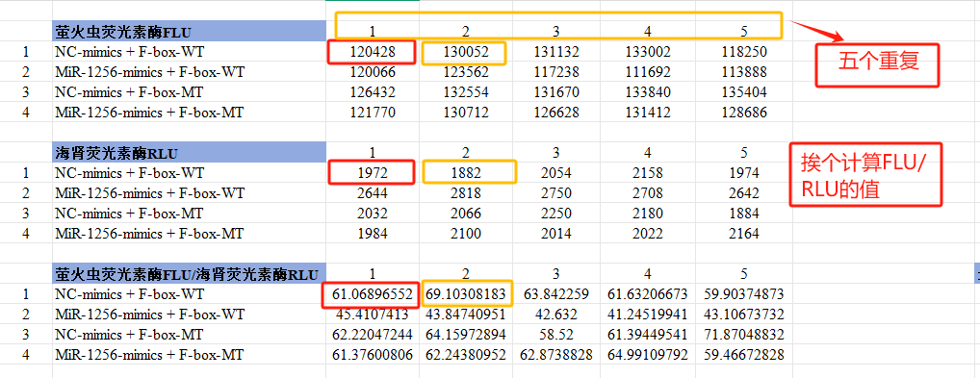Click cell reading 131670
The image size is (980, 378).
click(556, 92)
